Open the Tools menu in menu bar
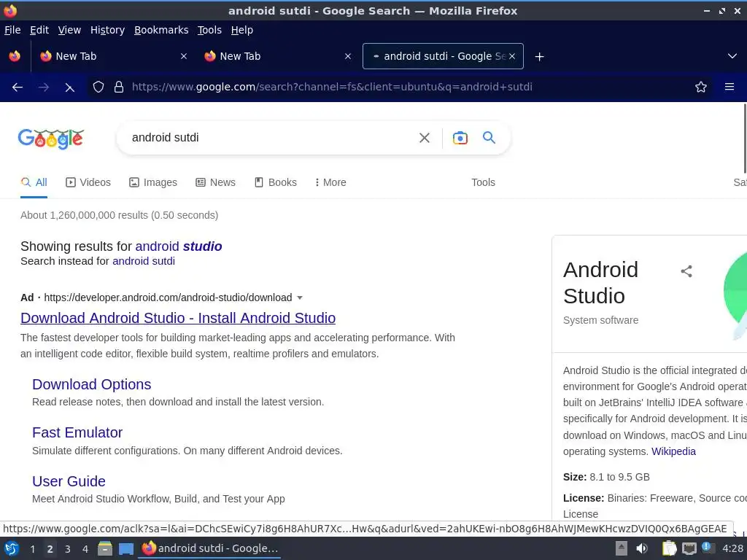 coord(209,30)
